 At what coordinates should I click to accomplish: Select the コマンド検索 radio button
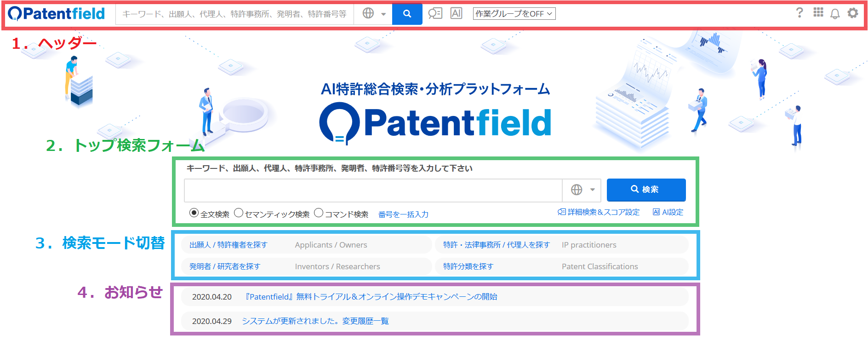pyautogui.click(x=319, y=213)
